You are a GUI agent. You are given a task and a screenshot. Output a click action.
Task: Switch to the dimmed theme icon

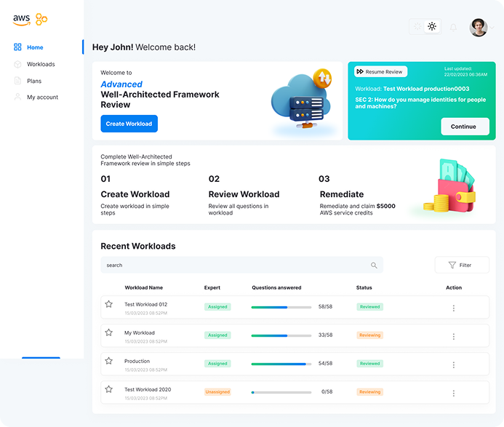pyautogui.click(x=417, y=26)
